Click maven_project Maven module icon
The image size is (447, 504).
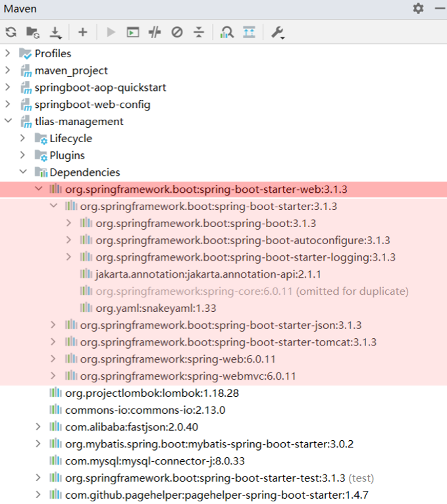(x=26, y=70)
